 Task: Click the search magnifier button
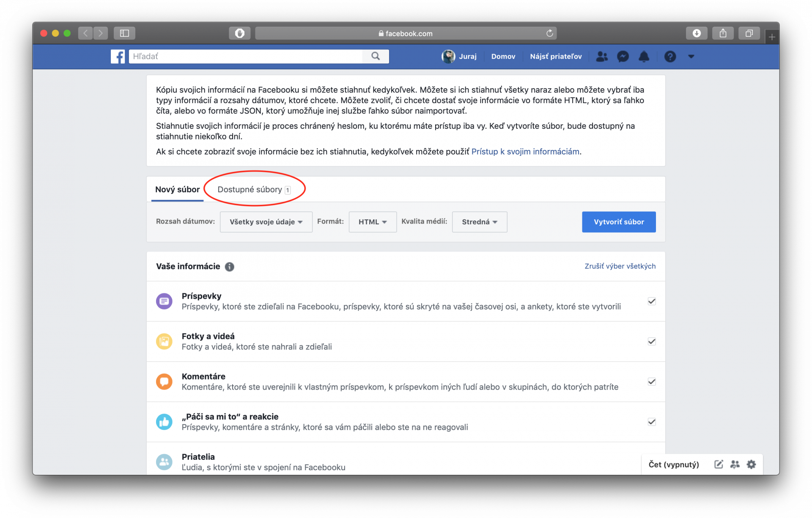coord(376,56)
